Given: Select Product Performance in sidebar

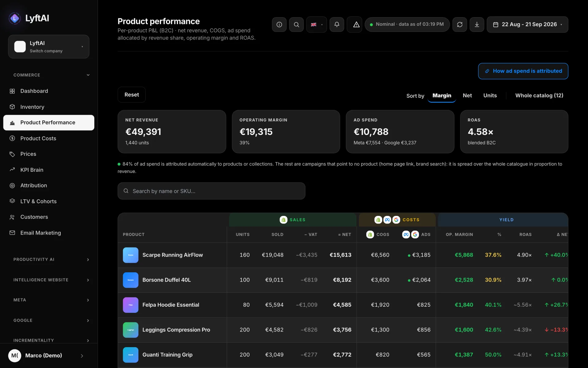Looking at the screenshot, I should point(49,123).
